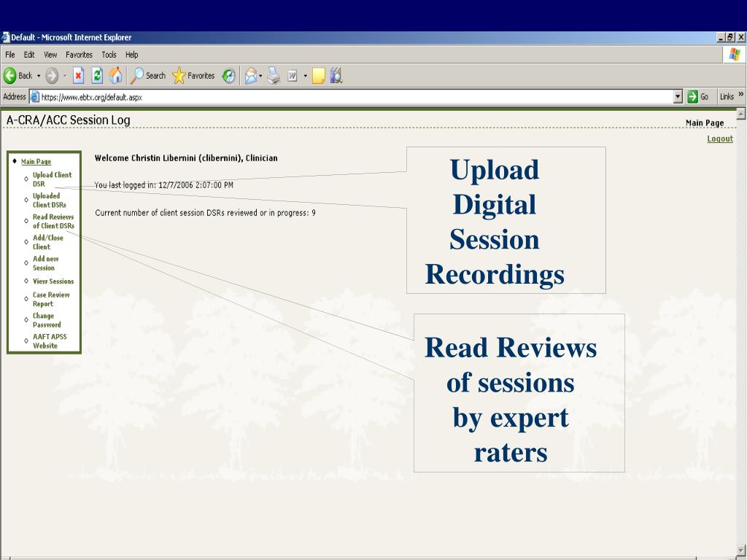This screenshot has width=747, height=560.
Task: Open the File menu
Action: [x=10, y=55]
